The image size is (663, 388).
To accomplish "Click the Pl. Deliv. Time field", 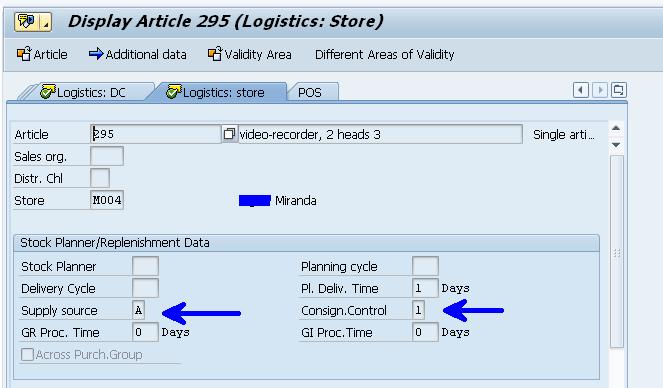I will (425, 289).
